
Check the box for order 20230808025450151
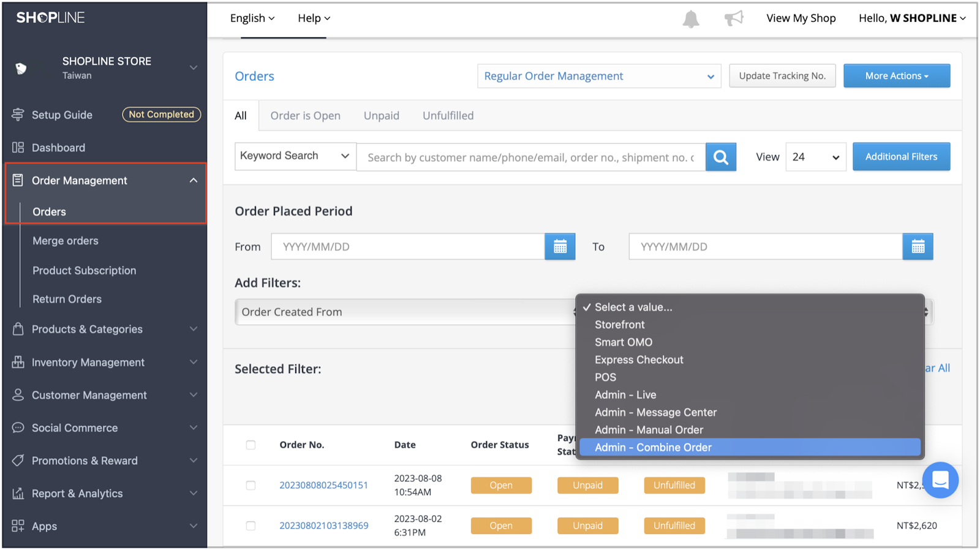click(251, 485)
